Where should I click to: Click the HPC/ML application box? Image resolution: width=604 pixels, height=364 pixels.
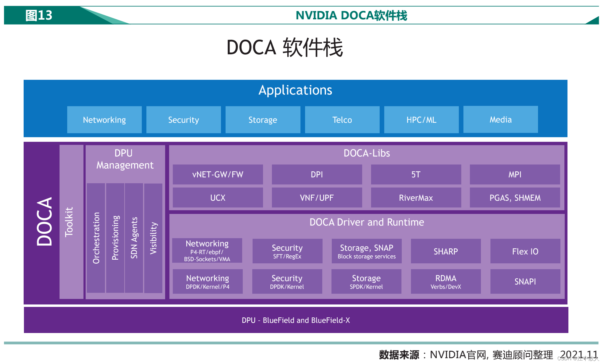421,120
